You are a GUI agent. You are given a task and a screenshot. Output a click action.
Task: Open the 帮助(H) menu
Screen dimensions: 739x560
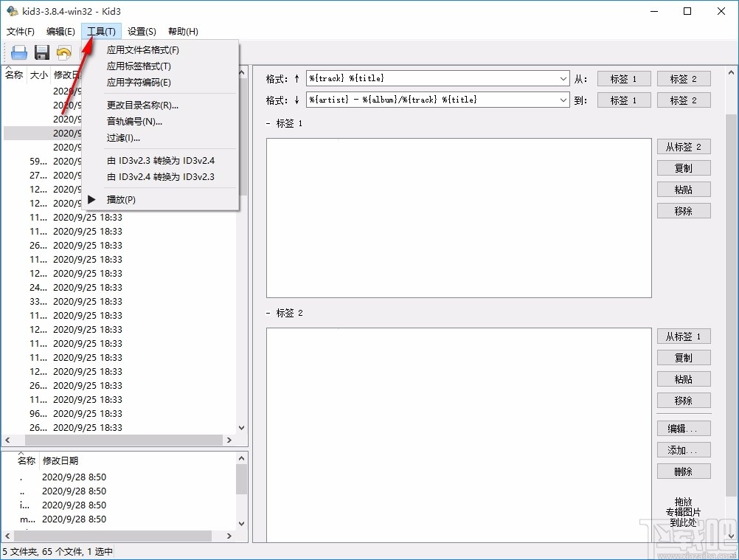181,31
